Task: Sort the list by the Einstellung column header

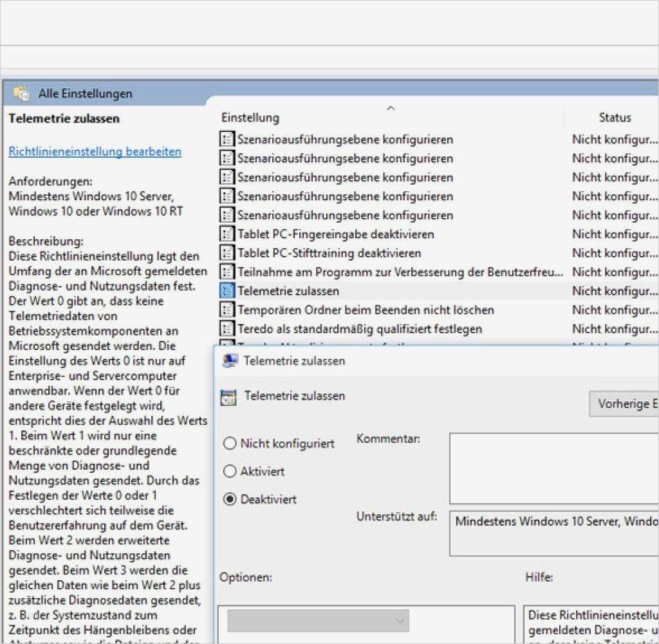Action: pyautogui.click(x=250, y=117)
